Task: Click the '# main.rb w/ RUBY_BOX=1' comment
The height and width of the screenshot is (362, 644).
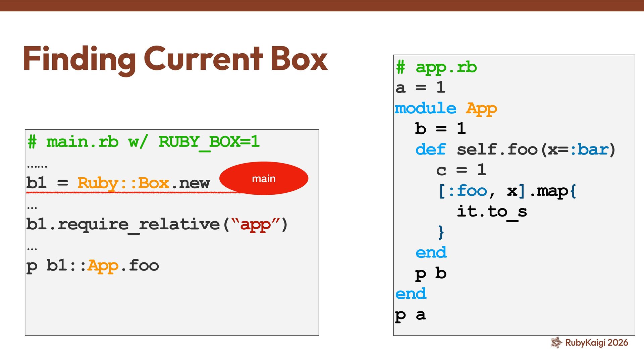Action: tap(144, 142)
